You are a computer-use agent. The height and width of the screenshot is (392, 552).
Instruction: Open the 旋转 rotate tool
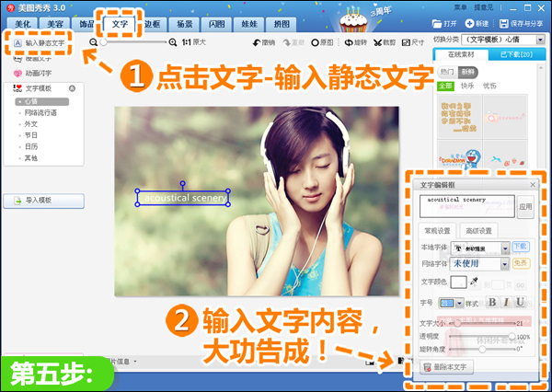(355, 42)
